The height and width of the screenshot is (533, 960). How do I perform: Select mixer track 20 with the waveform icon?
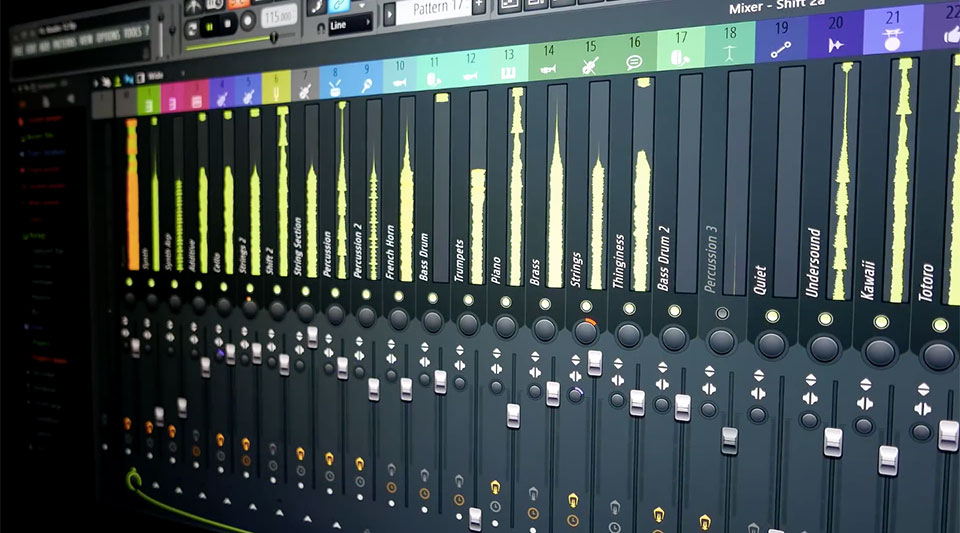[x=836, y=33]
